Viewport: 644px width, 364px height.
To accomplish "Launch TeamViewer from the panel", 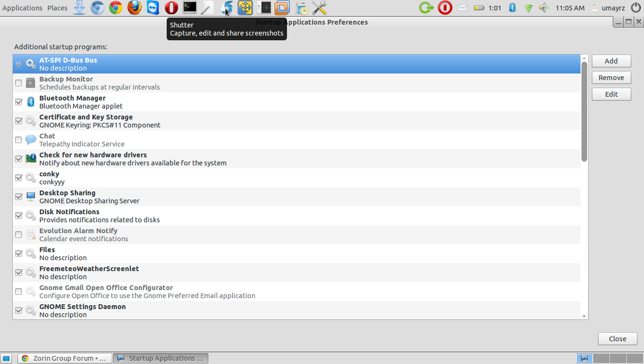I will tap(153, 8).
